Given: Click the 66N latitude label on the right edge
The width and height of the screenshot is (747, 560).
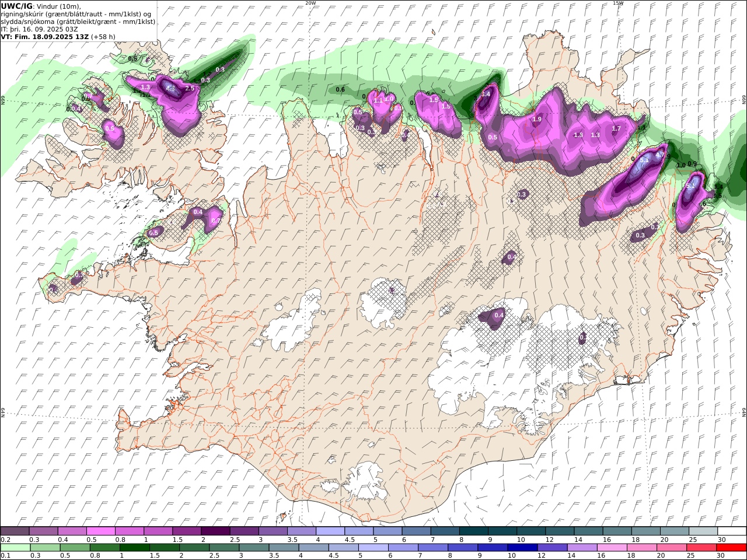Looking at the screenshot, I should tap(744, 100).
